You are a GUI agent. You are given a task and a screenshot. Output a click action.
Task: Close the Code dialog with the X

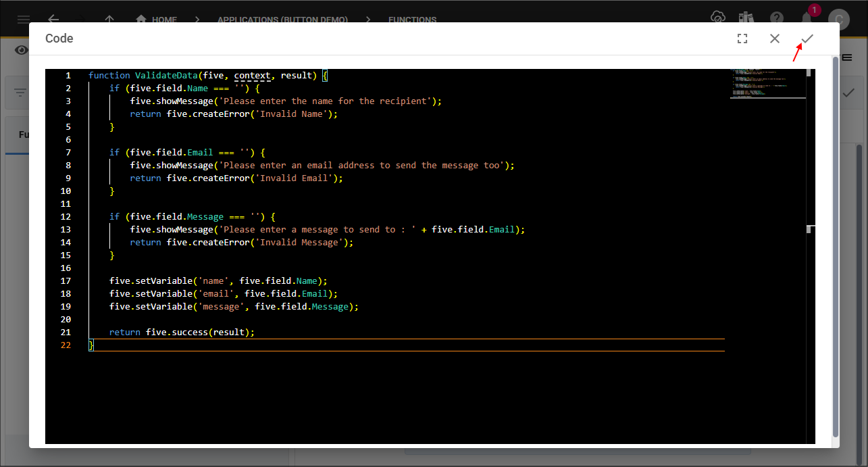pos(775,39)
